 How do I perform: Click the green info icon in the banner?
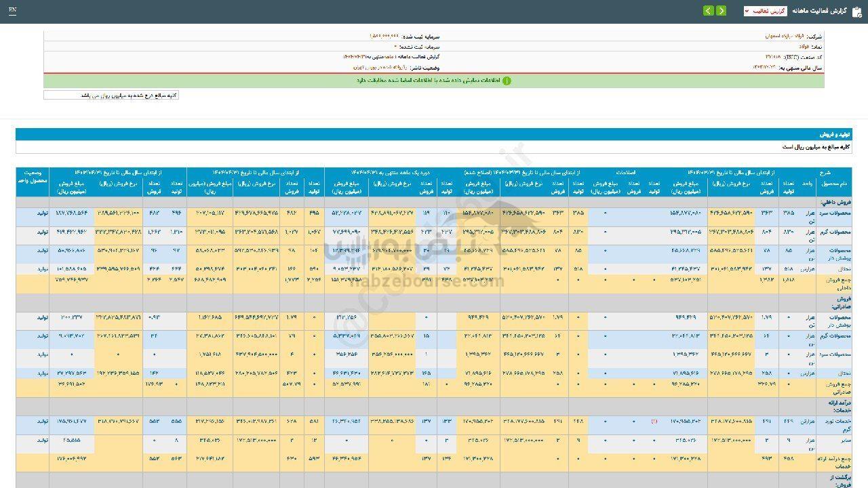507,81
